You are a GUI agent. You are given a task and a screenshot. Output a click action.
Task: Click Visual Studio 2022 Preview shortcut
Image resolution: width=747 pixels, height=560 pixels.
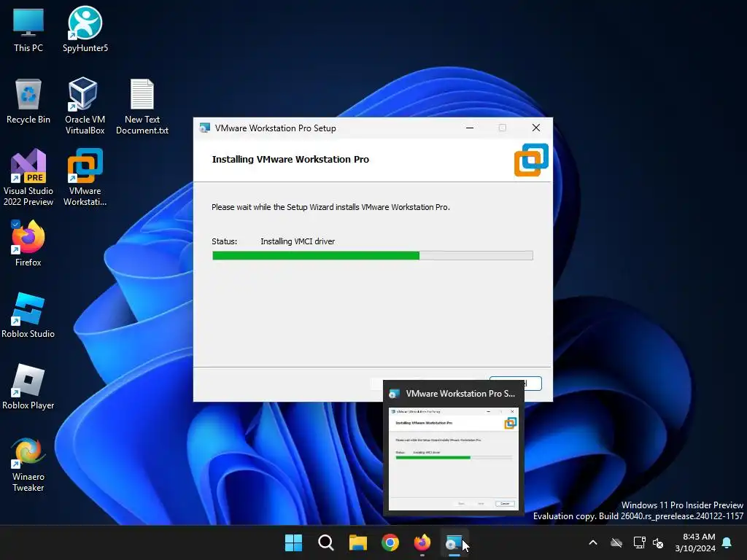click(x=28, y=177)
